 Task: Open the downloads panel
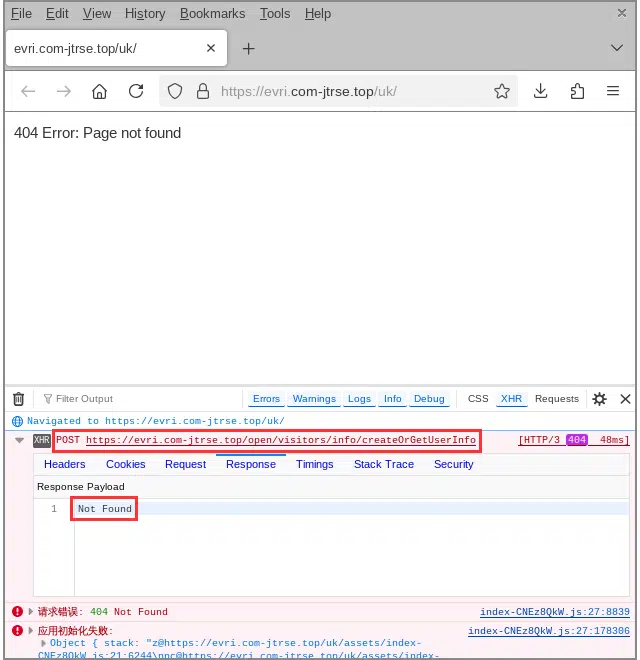(540, 91)
